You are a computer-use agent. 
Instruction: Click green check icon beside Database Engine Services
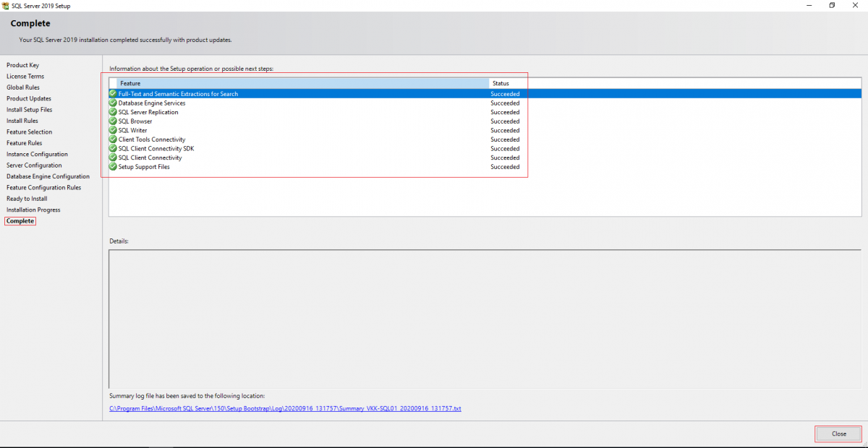[x=113, y=103]
